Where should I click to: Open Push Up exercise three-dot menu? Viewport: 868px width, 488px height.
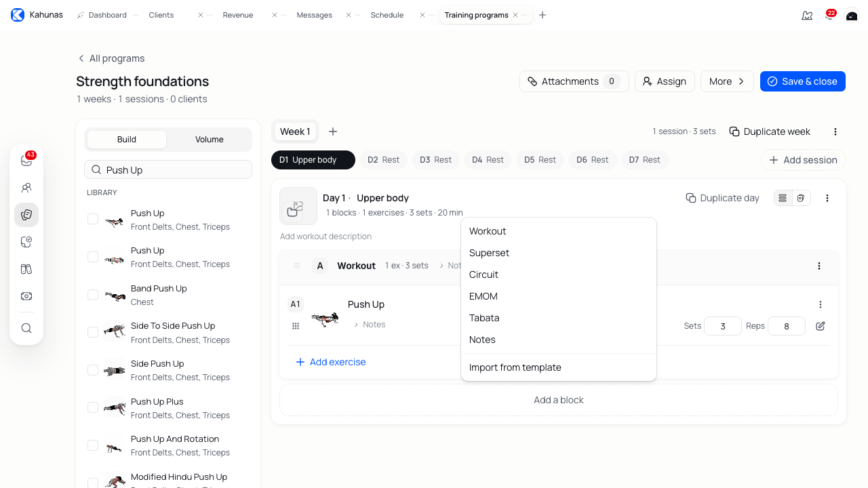821,304
